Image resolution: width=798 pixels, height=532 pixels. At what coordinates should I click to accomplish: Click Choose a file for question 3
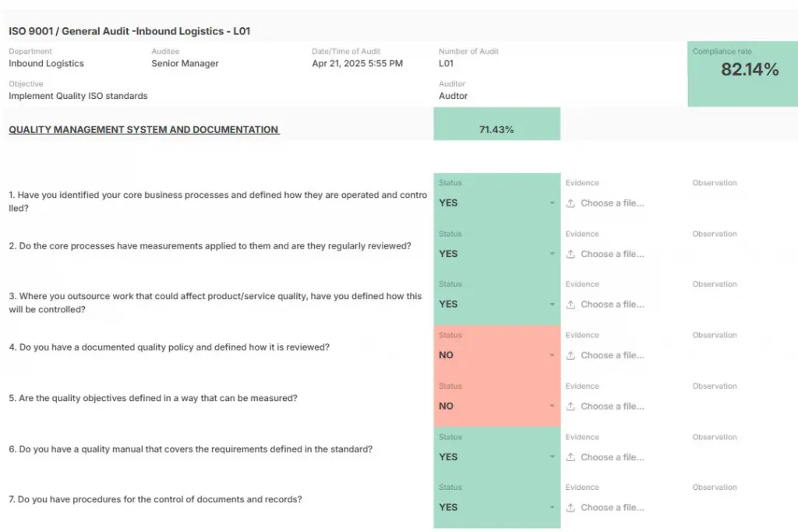pos(613,304)
